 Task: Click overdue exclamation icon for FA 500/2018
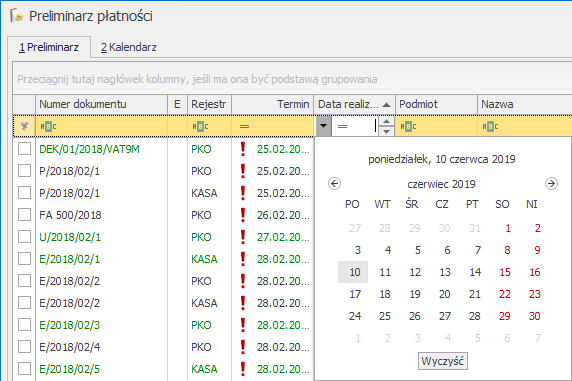pyautogui.click(x=243, y=215)
